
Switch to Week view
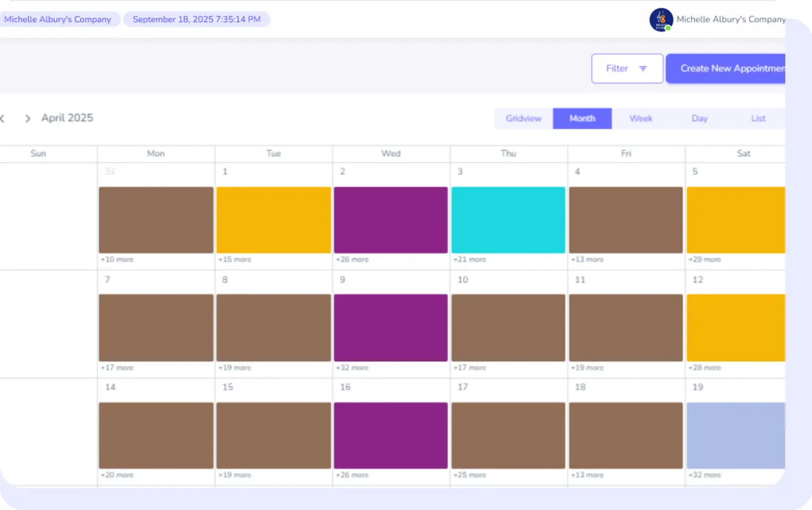click(x=641, y=118)
